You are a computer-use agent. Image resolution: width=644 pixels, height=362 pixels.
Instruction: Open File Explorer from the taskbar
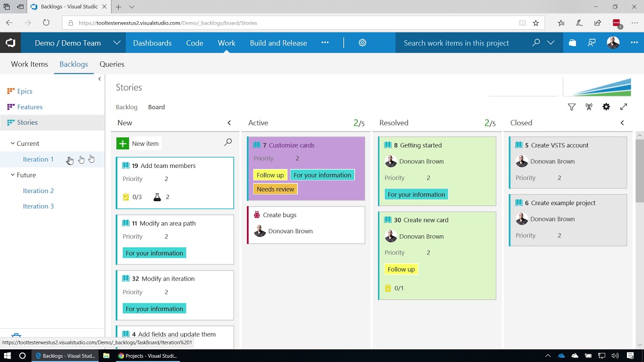click(106, 355)
